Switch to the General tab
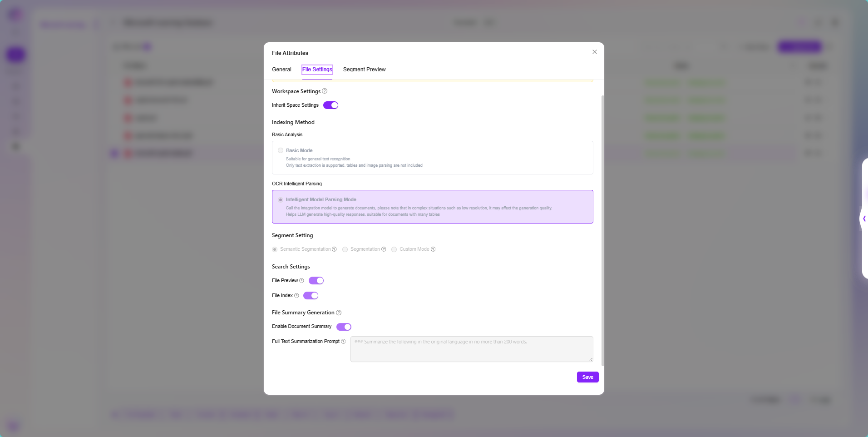Viewport: 868px width, 437px height. (x=281, y=70)
